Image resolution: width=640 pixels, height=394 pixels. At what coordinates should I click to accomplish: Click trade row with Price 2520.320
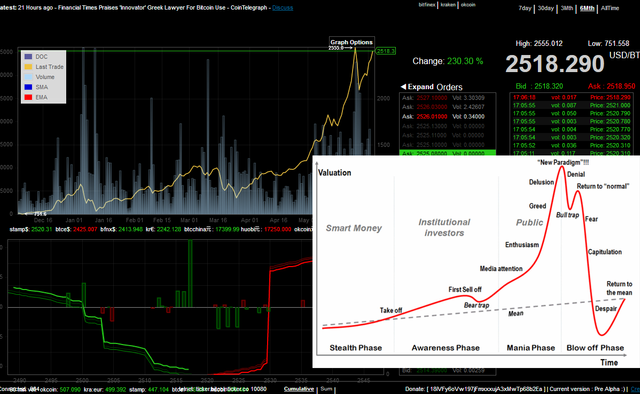(x=572, y=138)
